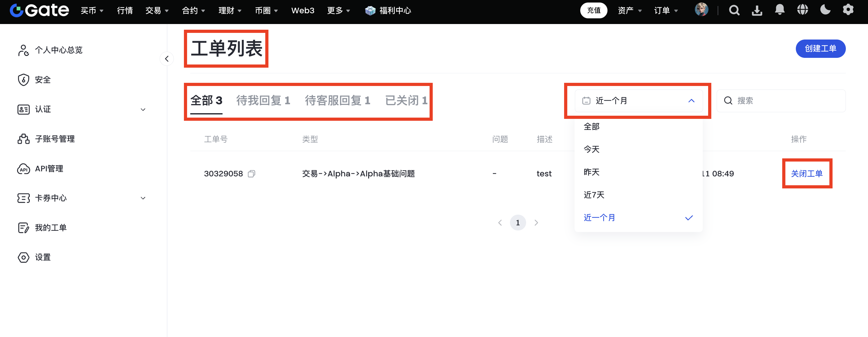This screenshot has height=337, width=868.
Task: Switch to 待我回复 tab
Action: (263, 100)
